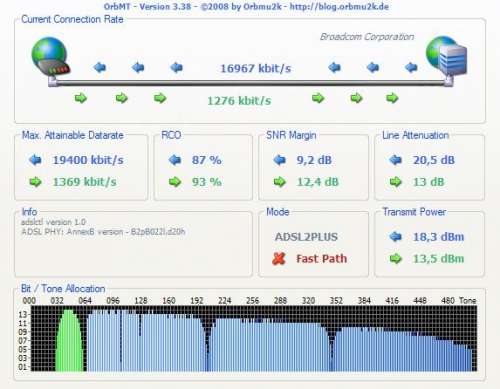Click tone axis label 480

pyautogui.click(x=448, y=301)
